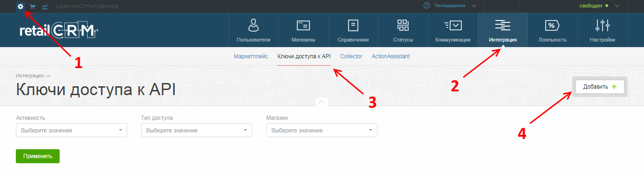Click the АДМИНИСТРИРОВАНИЕ label
Viewport: 644px width, 173px height.
tap(87, 7)
